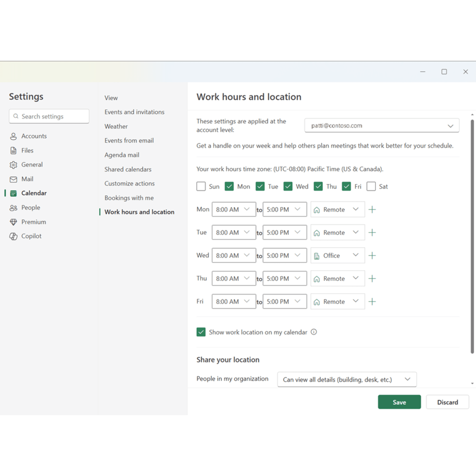
Task: Click the Mail envelope icon
Action: [13, 179]
